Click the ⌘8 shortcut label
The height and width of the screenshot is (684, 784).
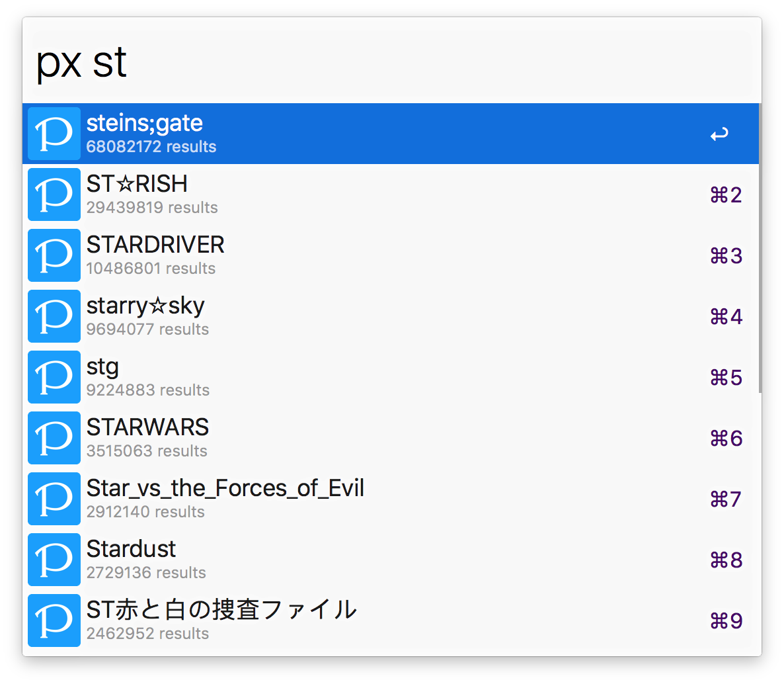click(x=726, y=560)
